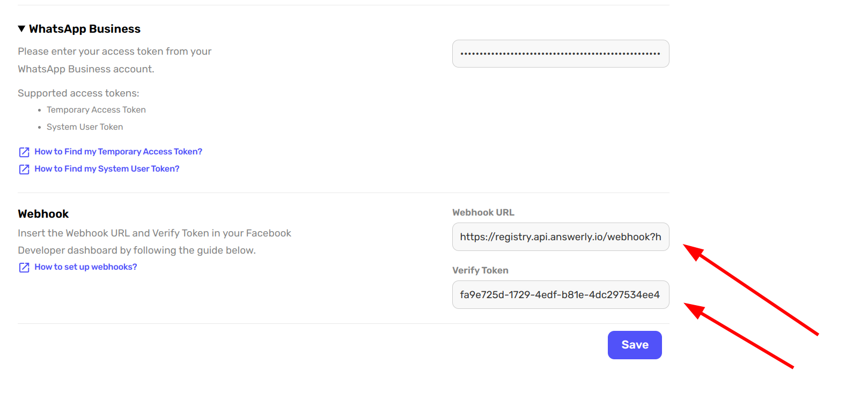Screen dimensions: 868x407
Task: Open 'How to Find my System User Token?' link
Action: point(107,169)
